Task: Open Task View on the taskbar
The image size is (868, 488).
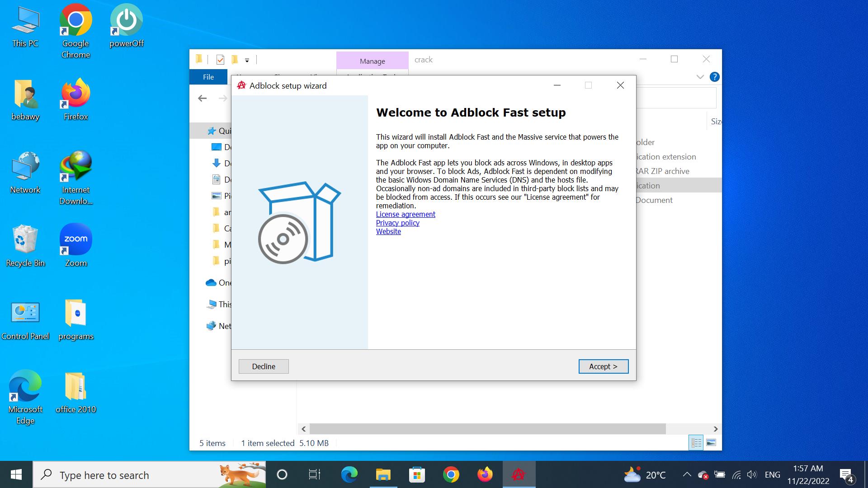Action: (314, 474)
